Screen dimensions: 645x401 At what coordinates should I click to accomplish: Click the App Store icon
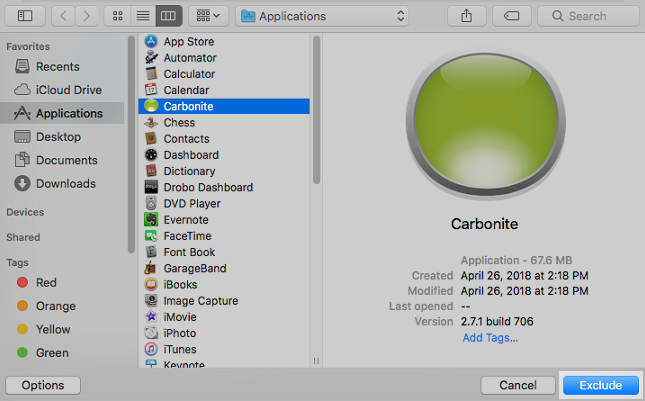pyautogui.click(x=151, y=41)
